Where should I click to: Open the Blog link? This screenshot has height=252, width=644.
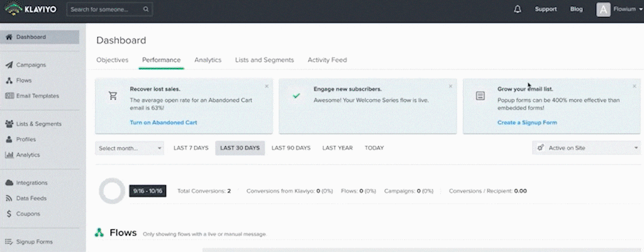click(576, 9)
